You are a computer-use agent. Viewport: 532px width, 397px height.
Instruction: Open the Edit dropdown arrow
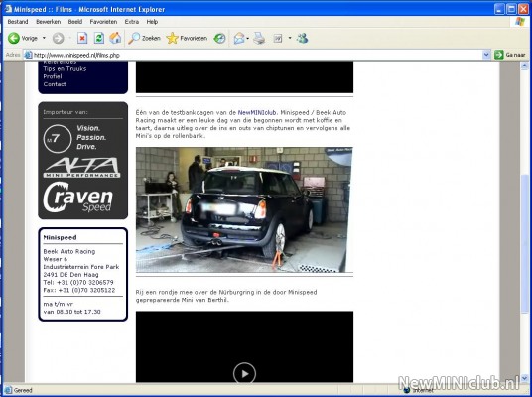pos(290,38)
